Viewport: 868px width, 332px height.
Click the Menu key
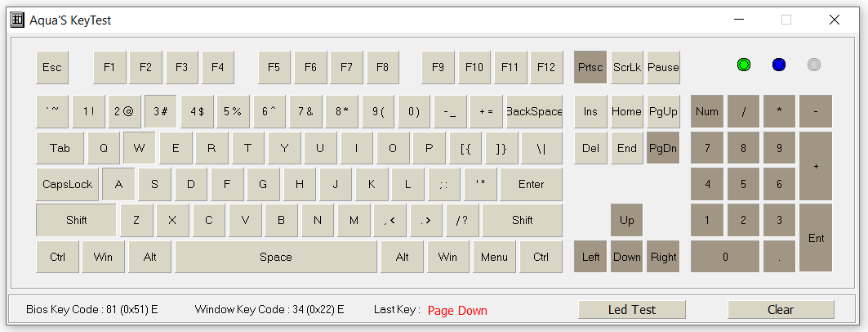coord(494,257)
